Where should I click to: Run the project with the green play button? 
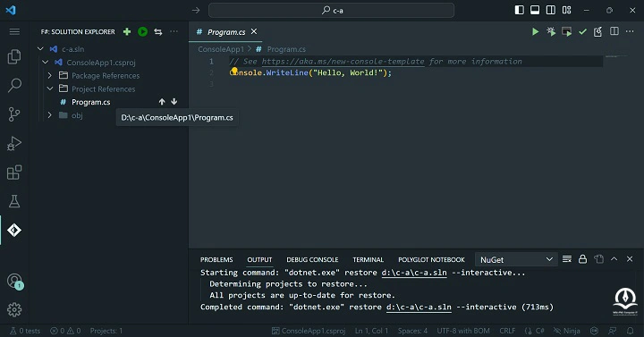coord(535,31)
